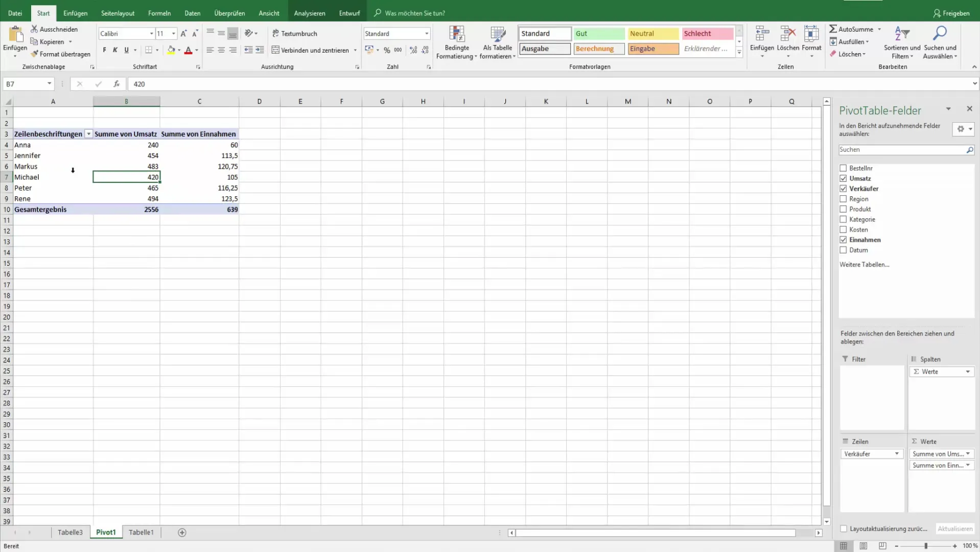Click Sortieren und Filtern
Viewport: 980px width, 552px height.
902,42
